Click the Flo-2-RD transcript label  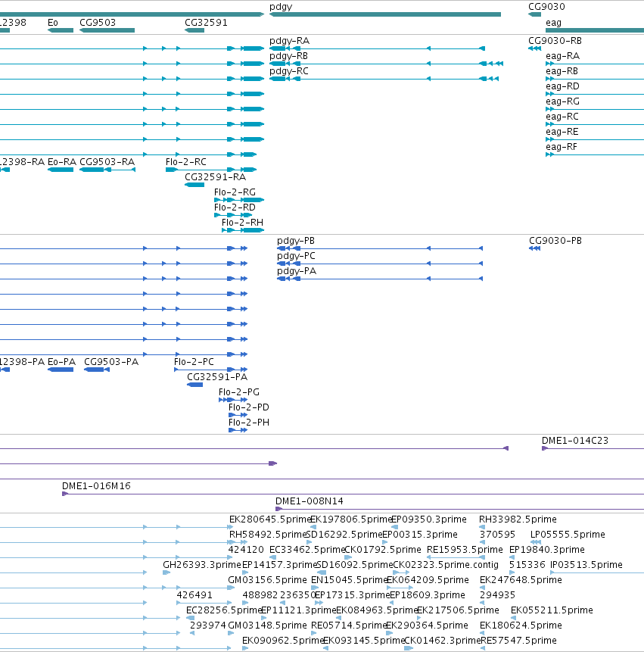[235, 207]
